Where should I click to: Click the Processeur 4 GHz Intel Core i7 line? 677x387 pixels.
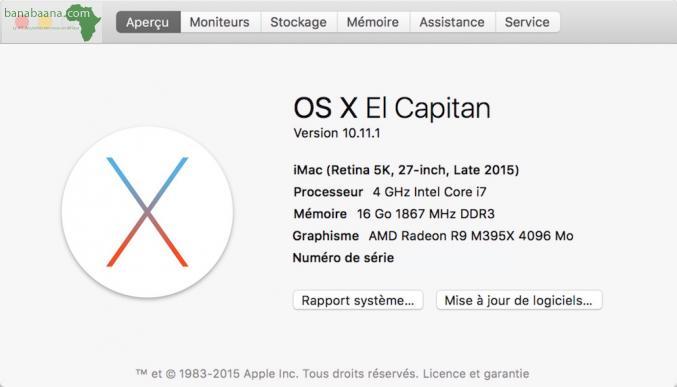pyautogui.click(x=390, y=192)
